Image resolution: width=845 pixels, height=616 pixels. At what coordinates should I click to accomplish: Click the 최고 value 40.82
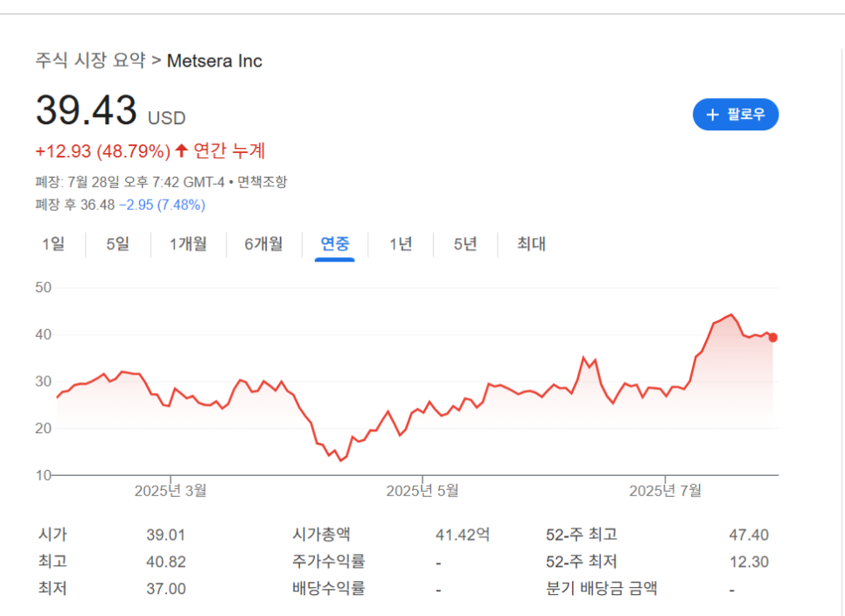pyautogui.click(x=166, y=562)
